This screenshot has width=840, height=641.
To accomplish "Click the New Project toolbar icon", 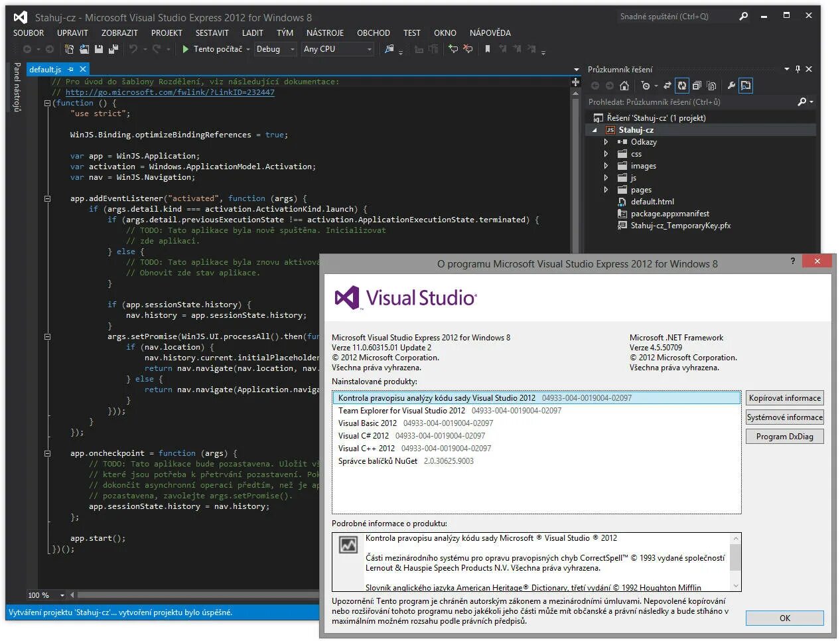I will pyautogui.click(x=69, y=49).
